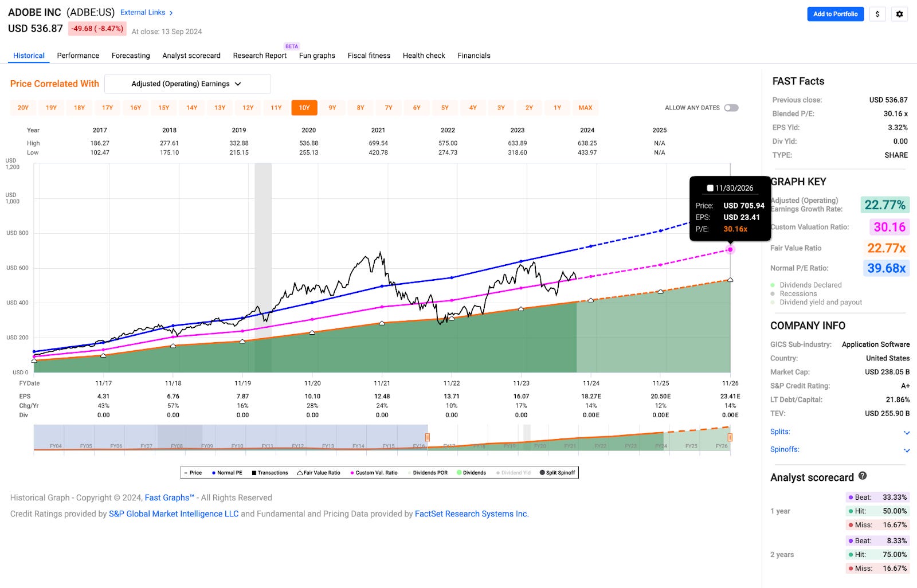
Task: Toggle Split Spinoff in legend
Action: 558,473
